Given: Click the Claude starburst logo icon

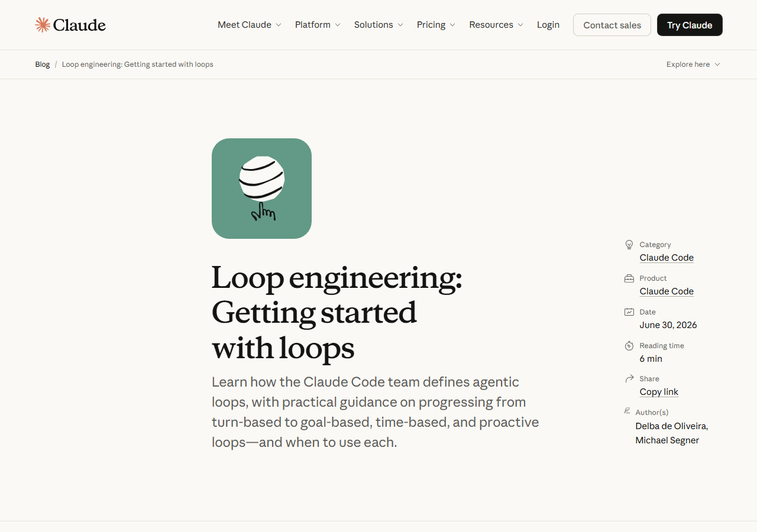Looking at the screenshot, I should pyautogui.click(x=43, y=25).
